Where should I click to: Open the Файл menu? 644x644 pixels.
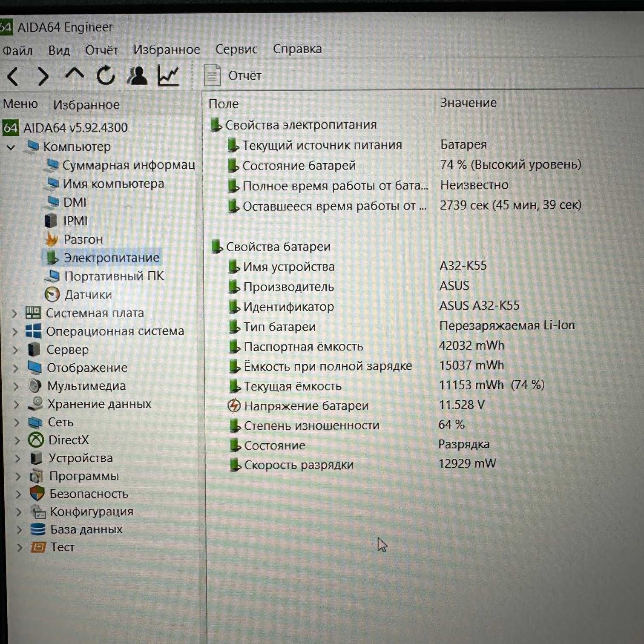[17, 51]
